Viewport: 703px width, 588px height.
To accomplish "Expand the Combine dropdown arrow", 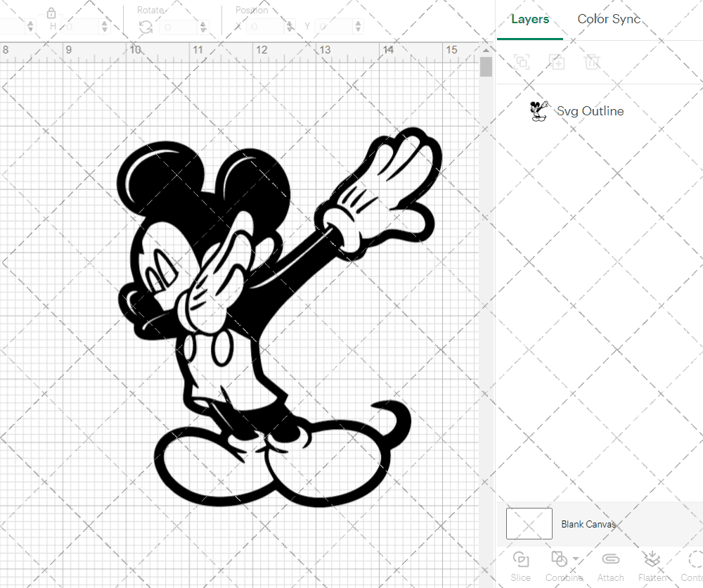I will pos(576,559).
